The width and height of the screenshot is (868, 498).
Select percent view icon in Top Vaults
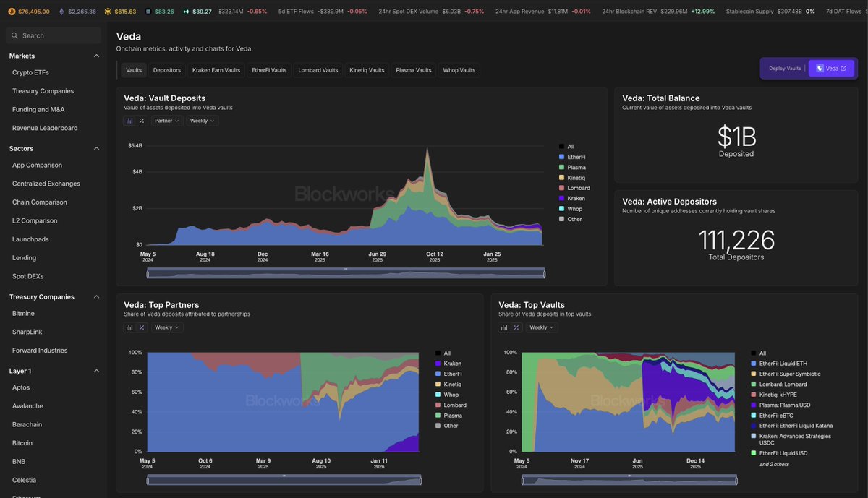[516, 327]
